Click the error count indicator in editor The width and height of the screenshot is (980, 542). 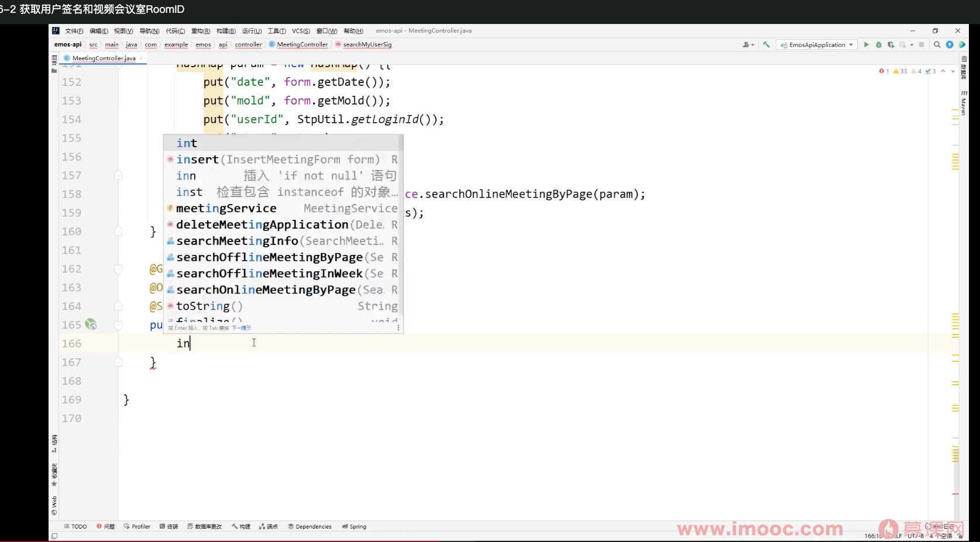pos(884,71)
